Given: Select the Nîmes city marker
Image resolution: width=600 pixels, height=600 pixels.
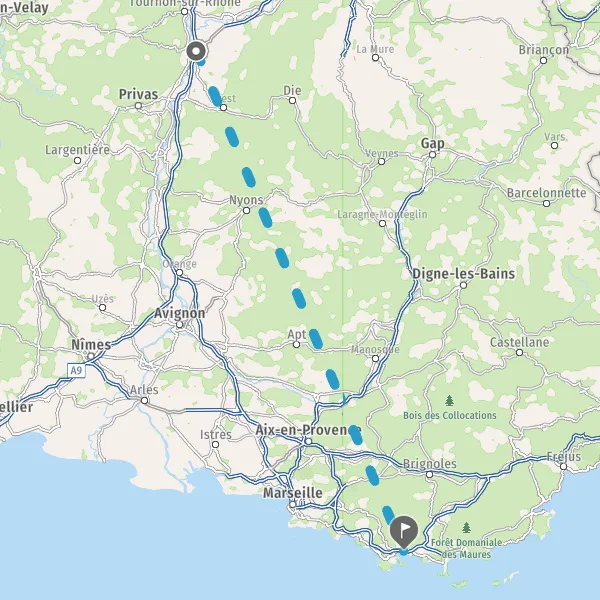Looking at the screenshot, I should [x=91, y=356].
